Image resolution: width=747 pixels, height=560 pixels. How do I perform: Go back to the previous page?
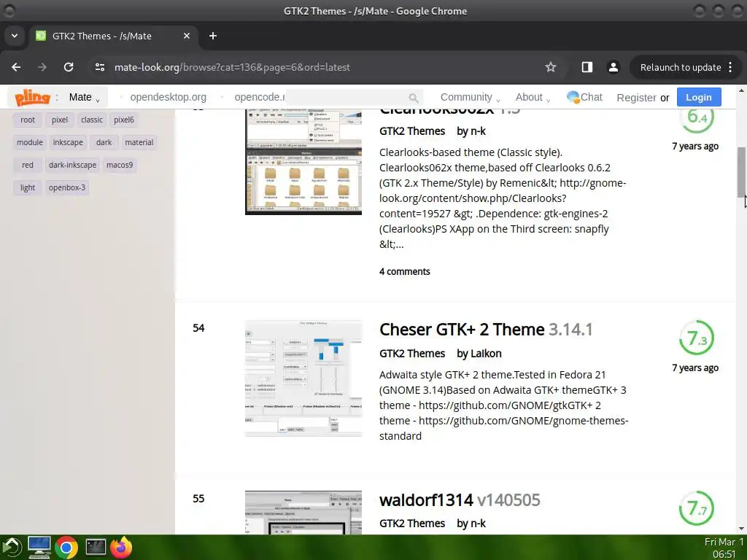tap(16, 67)
